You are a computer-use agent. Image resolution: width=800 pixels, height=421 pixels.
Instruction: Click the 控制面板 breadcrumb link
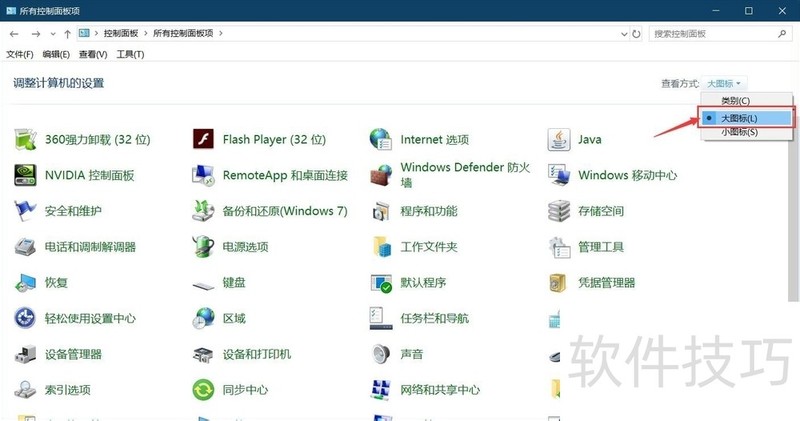(121, 33)
